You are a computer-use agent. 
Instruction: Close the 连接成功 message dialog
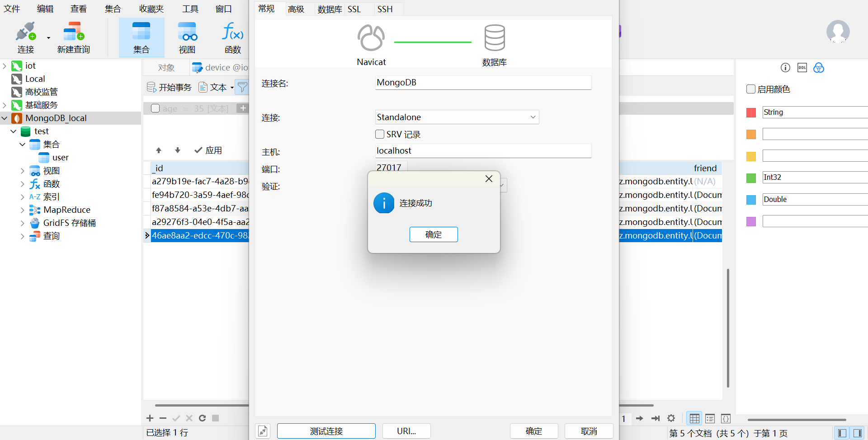point(489,179)
